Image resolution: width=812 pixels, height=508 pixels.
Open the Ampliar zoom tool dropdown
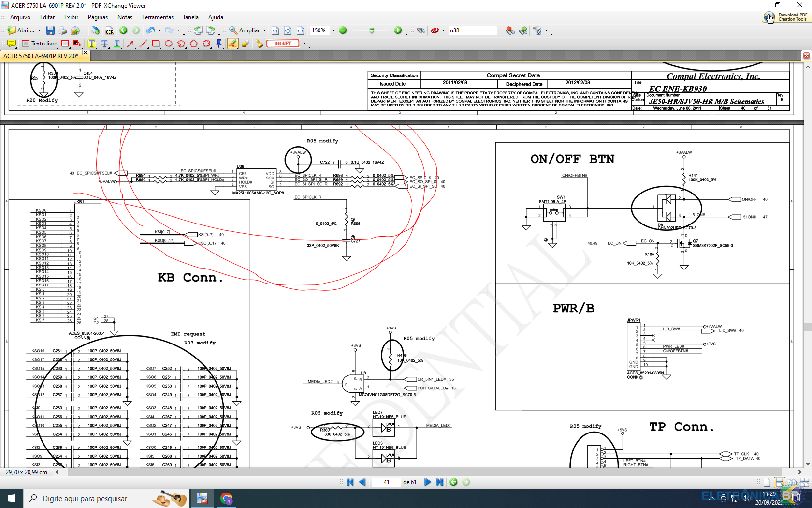click(264, 30)
